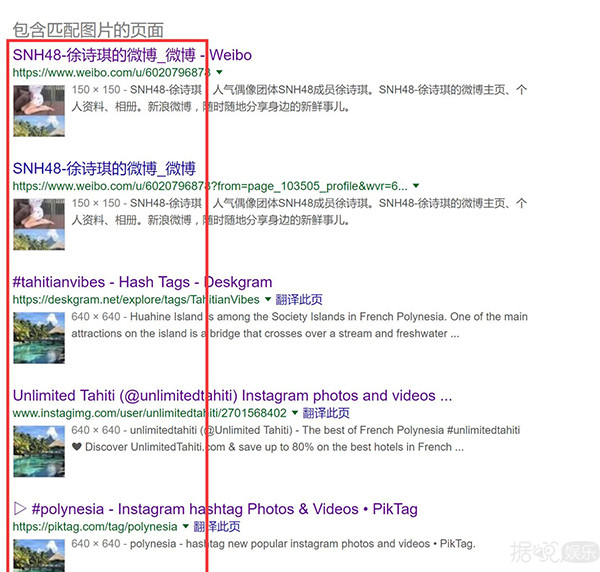This screenshot has height=572, width=600.
Task: Click the Huahine Island snippet text
Action: [x=300, y=325]
